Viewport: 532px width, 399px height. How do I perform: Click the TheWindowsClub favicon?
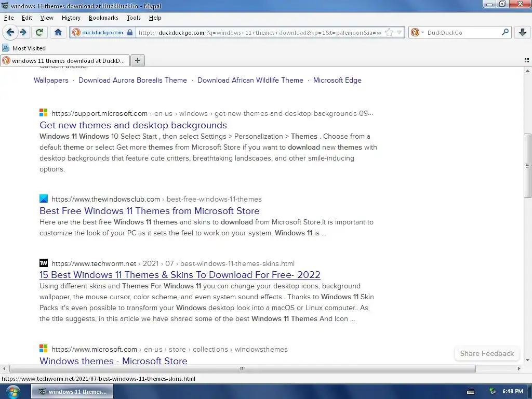(44, 198)
